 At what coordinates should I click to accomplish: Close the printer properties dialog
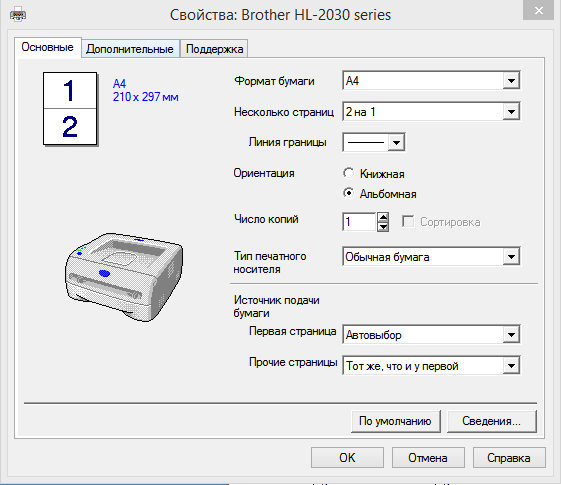(x=538, y=10)
